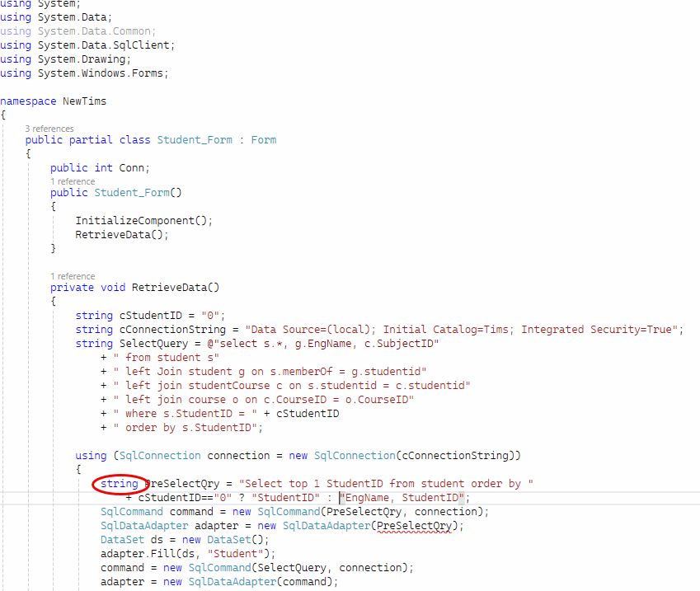This screenshot has height=591, width=700.
Task: Click the RetrieveData() call in the constructor
Action: [x=115, y=234]
